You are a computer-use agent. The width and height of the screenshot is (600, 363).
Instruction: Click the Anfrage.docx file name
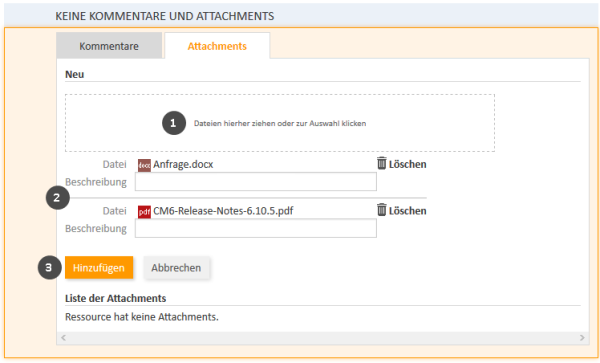183,164
